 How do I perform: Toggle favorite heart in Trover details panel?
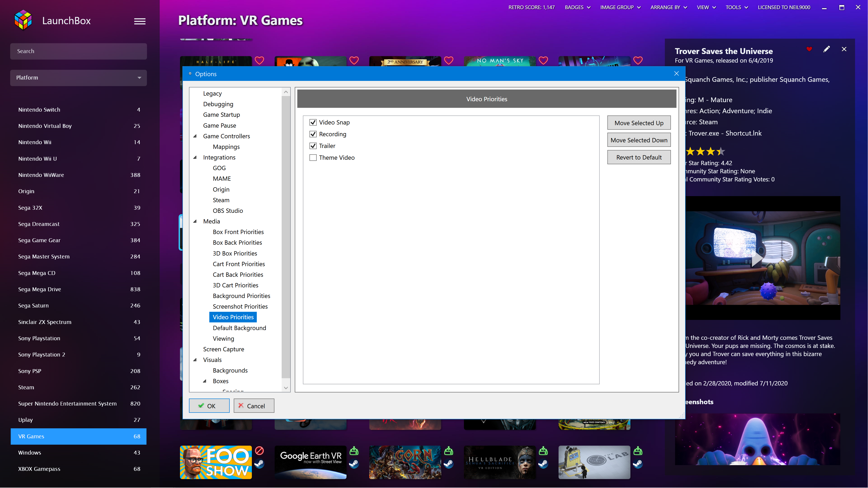tap(809, 49)
